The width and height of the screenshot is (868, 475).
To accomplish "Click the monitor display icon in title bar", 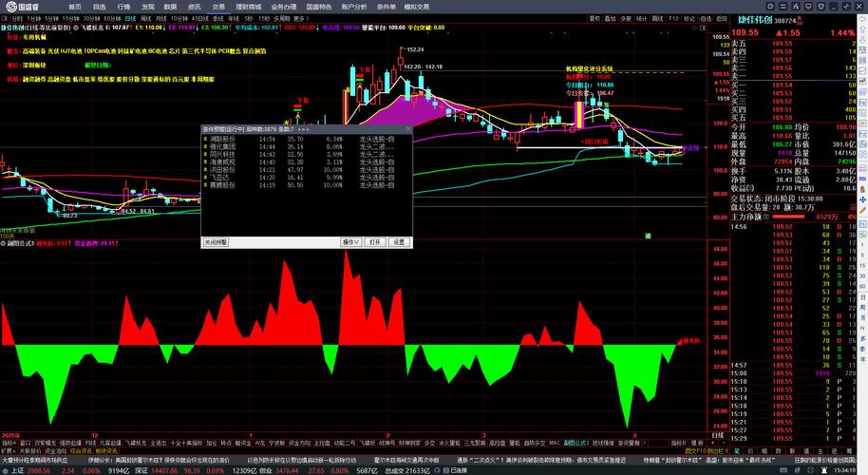I will coord(808,7).
